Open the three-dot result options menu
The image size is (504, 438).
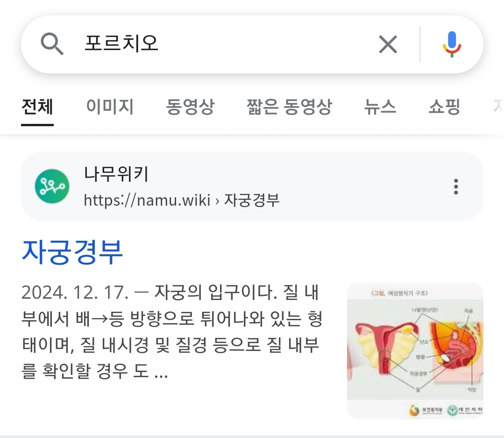coord(456,187)
